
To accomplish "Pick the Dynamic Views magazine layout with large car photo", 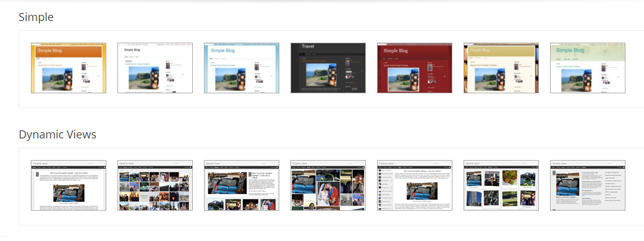I will [x=242, y=185].
